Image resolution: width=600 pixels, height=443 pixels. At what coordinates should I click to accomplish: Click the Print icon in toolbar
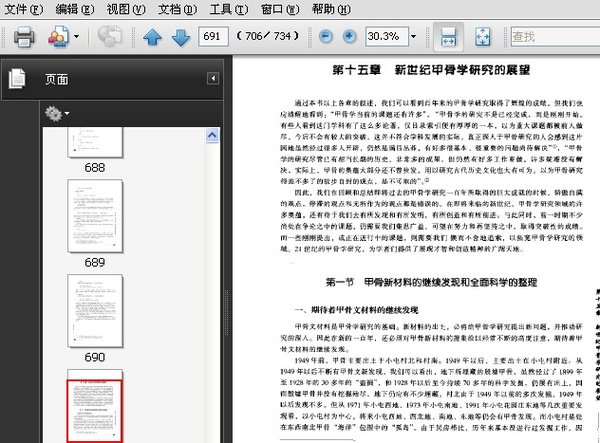[x=24, y=37]
